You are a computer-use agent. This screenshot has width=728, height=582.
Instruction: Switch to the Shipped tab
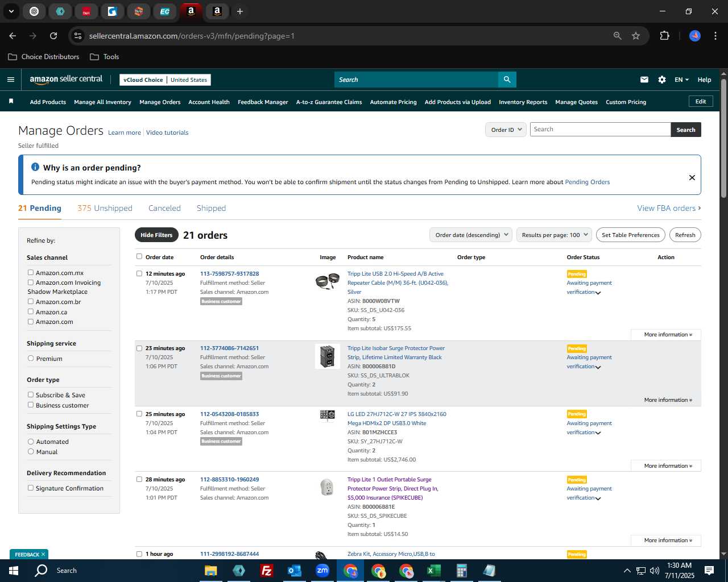[211, 208]
